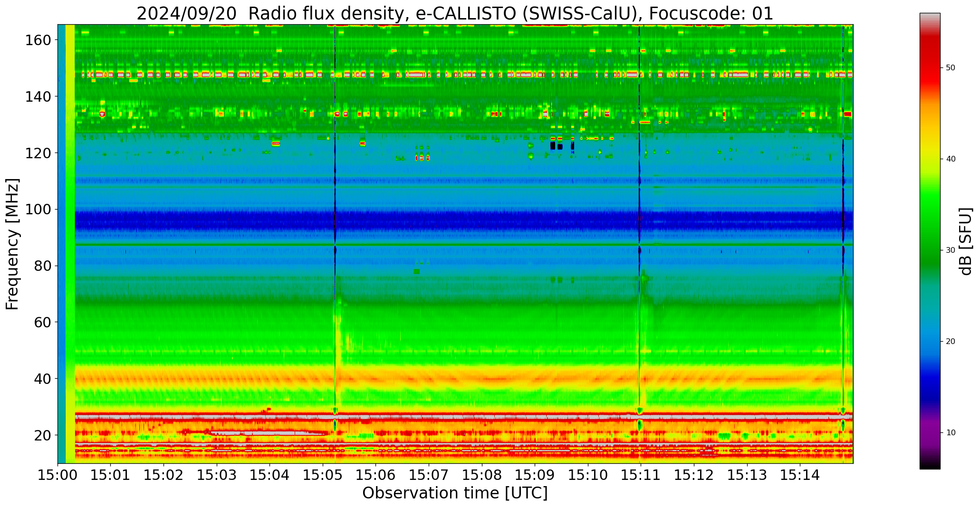This screenshot has width=980, height=507.
Task: Click the dark blue band near 95 MHz
Action: coord(464,221)
